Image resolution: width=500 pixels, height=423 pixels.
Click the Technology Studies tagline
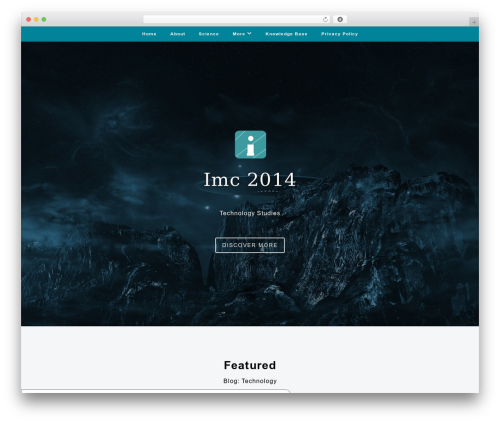click(x=250, y=213)
